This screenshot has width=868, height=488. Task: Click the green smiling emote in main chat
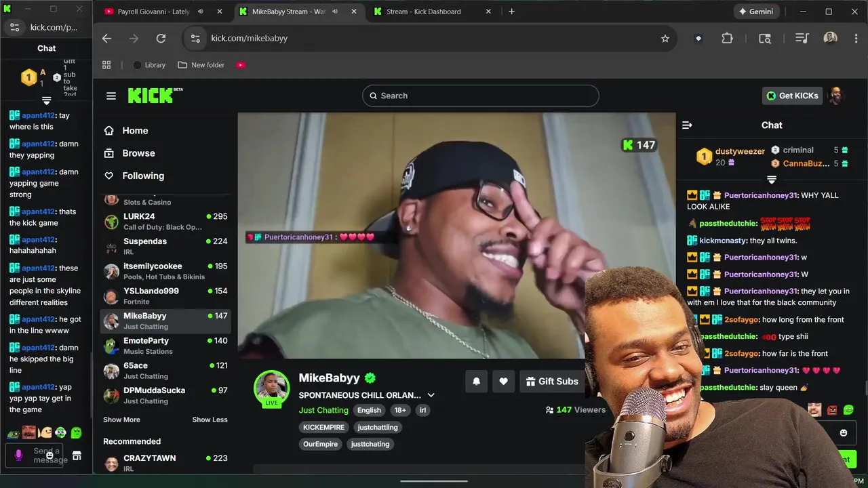pos(848,410)
